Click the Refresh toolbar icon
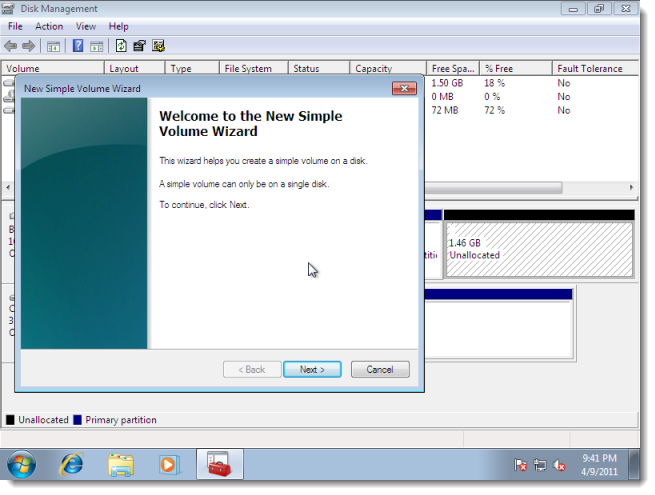Screen dimensions: 655x495 (x=121, y=46)
